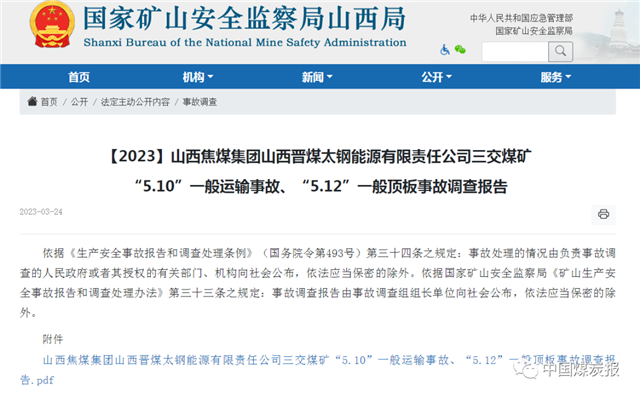Expand the 公开 navigation dropdown
The image size is (640, 397).
pos(436,77)
